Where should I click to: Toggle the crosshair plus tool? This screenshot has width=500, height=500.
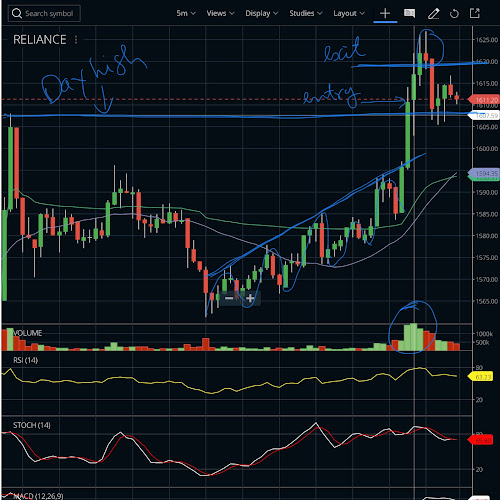(385, 13)
